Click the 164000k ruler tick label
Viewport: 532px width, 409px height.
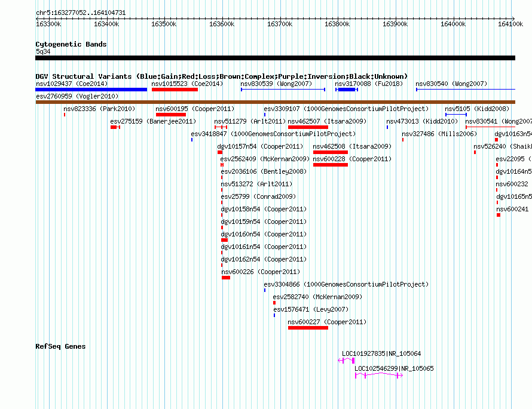pos(453,24)
